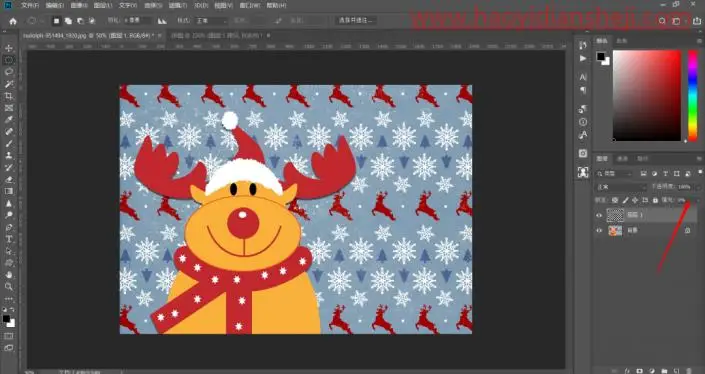Select the Lasso tool
This screenshot has width=705, height=374.
pos(9,72)
